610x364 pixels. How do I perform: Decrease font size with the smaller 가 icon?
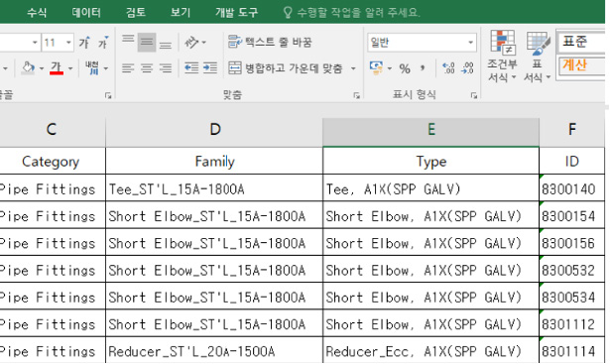coord(103,42)
